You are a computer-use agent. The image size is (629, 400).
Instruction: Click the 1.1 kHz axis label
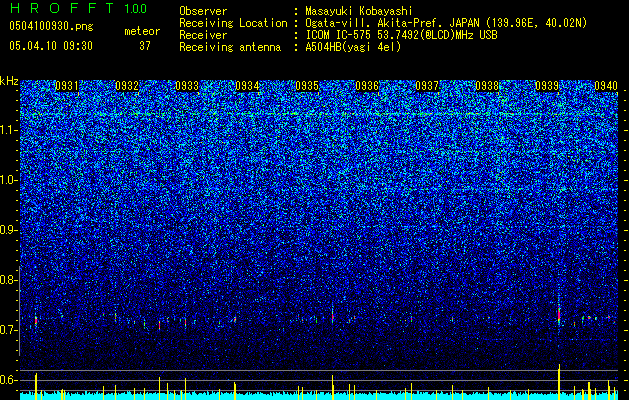pyautogui.click(x=8, y=130)
